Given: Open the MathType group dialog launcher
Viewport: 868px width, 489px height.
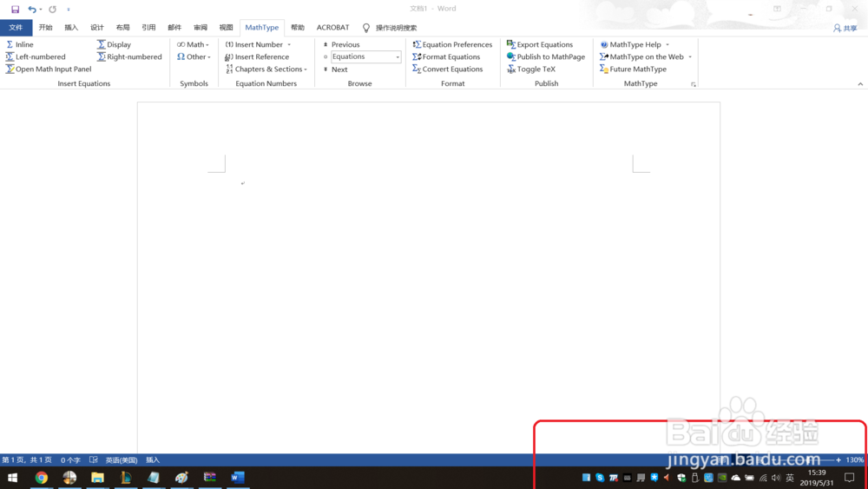Looking at the screenshot, I should click(693, 85).
